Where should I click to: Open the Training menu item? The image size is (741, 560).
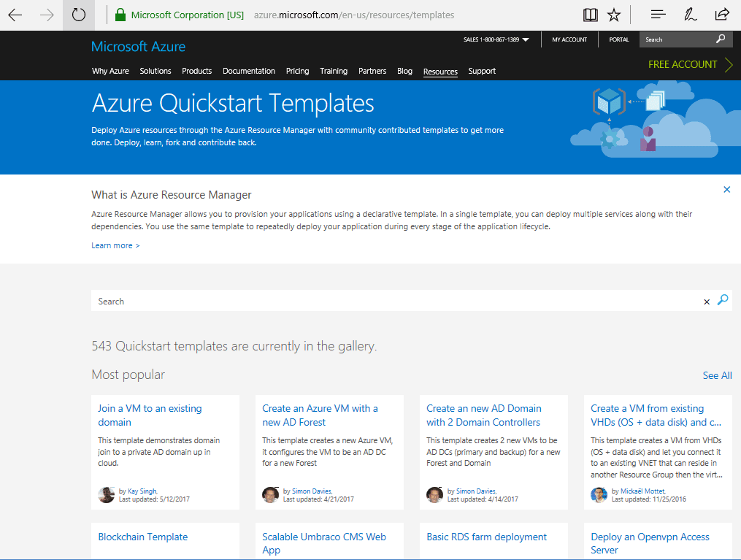[x=334, y=71]
